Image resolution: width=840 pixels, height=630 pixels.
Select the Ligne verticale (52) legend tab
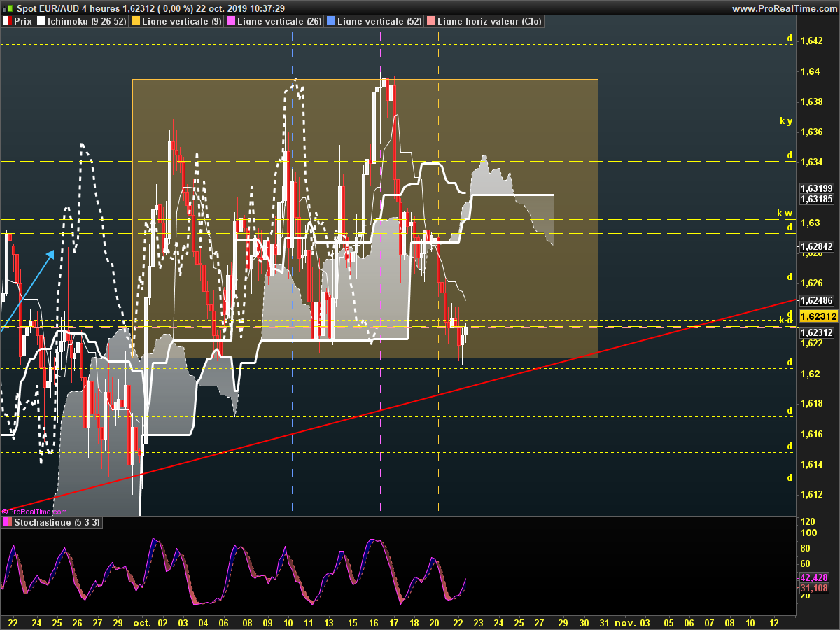click(x=374, y=21)
